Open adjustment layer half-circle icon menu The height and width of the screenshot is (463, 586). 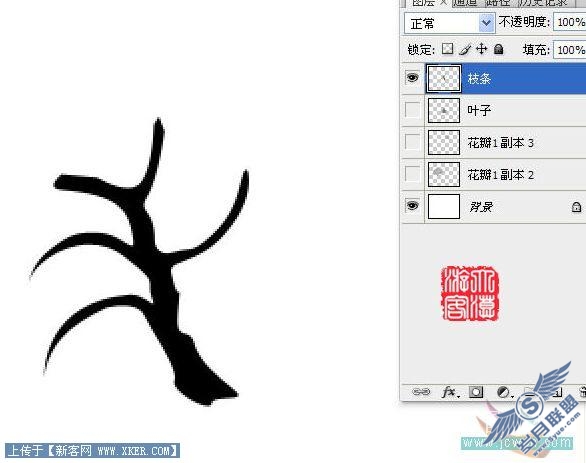[x=504, y=392]
